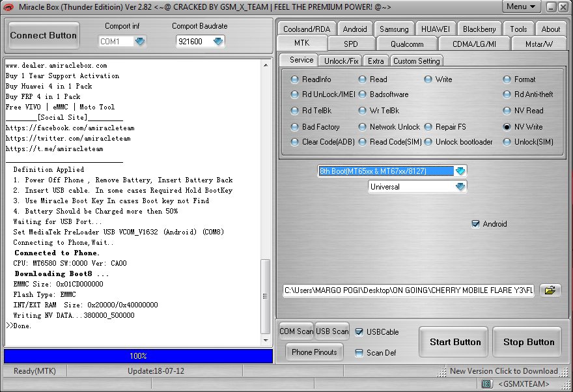Viewport: 573px width, 392px height.
Task: Click Ready(MTK) status bar text
Action: click(35, 371)
